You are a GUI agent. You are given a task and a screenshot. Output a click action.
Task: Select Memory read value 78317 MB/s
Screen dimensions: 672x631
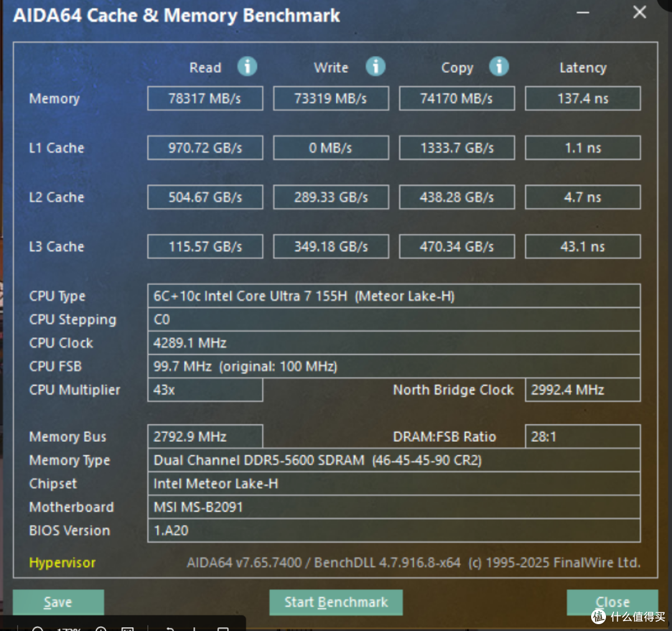205,98
